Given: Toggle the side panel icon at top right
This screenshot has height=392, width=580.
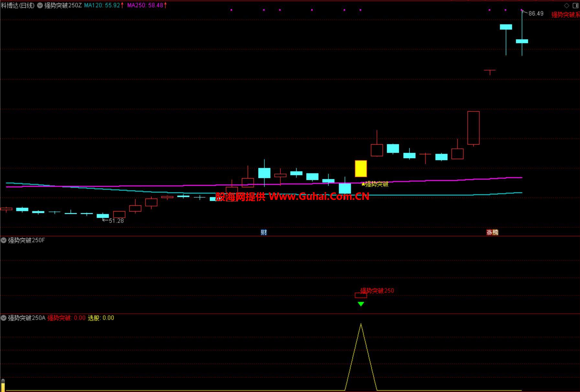Looking at the screenshot, I should pos(575,5).
